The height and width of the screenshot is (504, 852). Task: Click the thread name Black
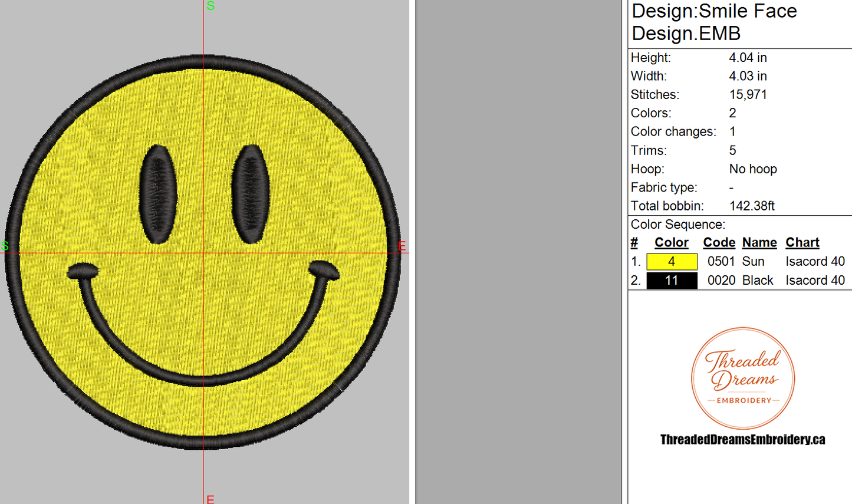[x=758, y=280]
